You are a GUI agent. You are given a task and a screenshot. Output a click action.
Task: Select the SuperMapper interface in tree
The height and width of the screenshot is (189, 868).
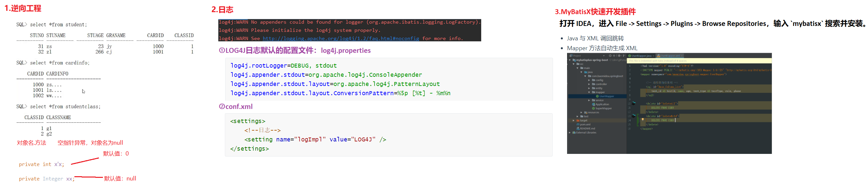[603, 108]
